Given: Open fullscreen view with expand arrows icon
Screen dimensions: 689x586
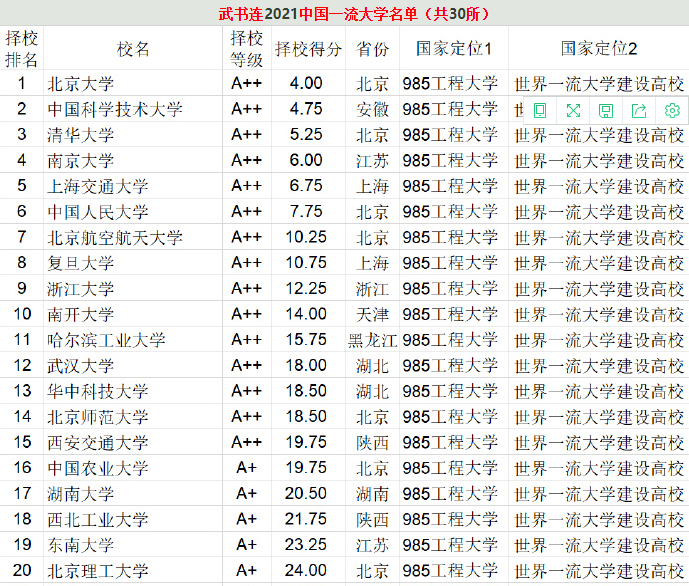Looking at the screenshot, I should (573, 111).
